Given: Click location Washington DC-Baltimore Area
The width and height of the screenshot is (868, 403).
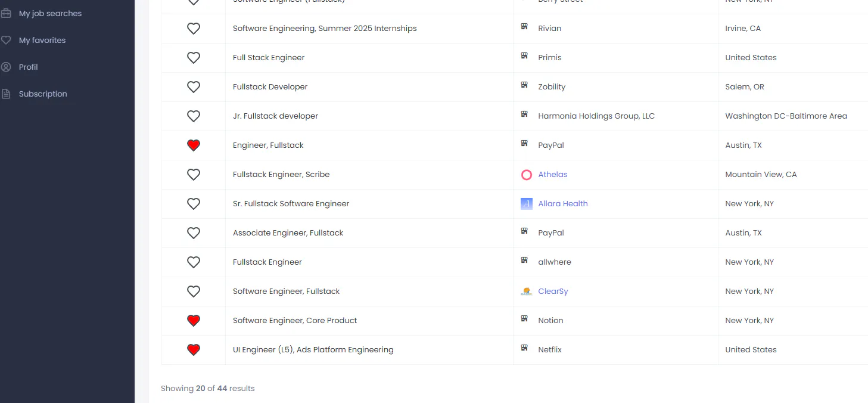Looking at the screenshot, I should pyautogui.click(x=786, y=116).
